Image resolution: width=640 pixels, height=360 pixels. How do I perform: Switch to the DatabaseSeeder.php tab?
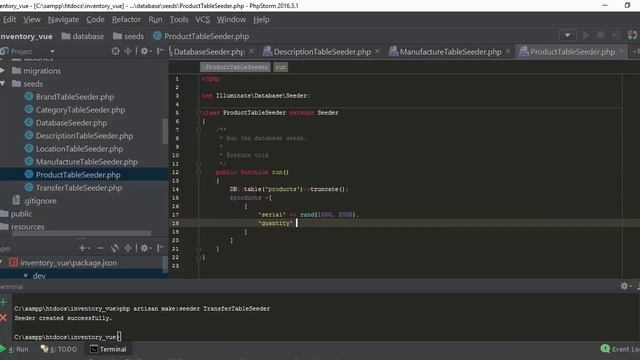209,51
